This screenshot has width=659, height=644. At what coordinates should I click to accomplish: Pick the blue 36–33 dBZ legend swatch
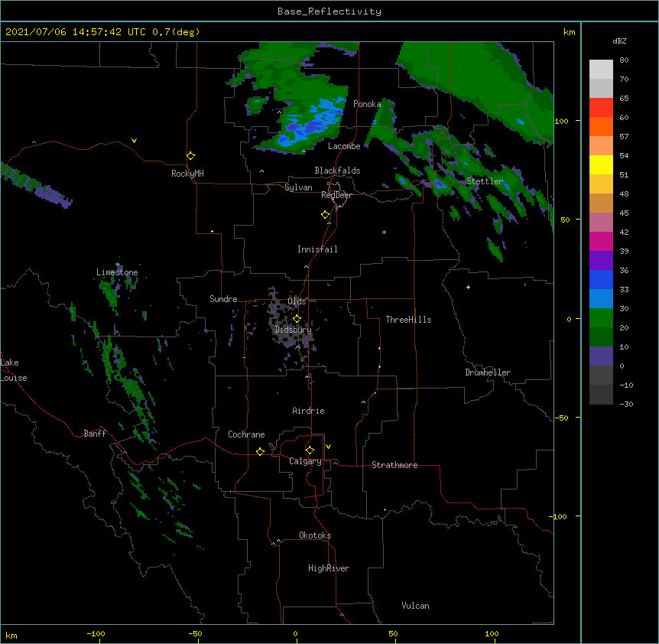[601, 279]
